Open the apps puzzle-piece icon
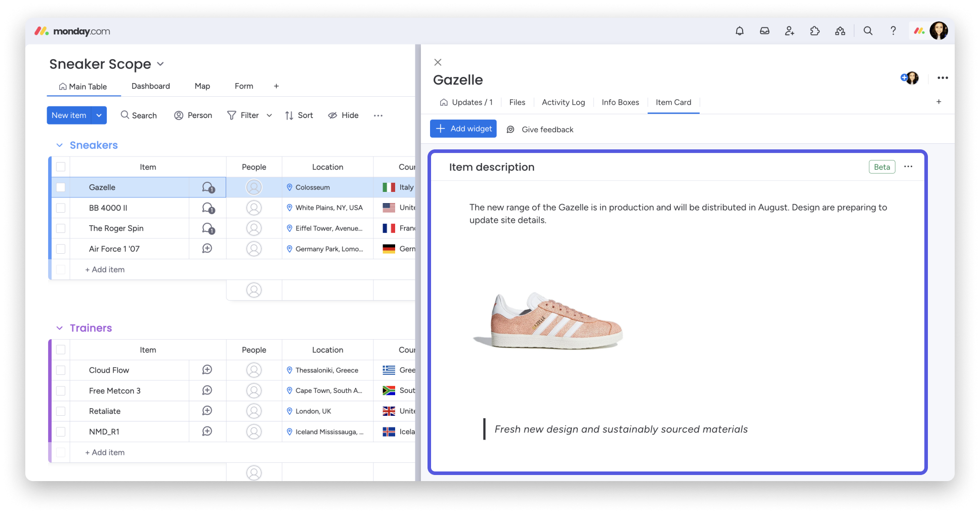Image resolution: width=980 pixels, height=514 pixels. [815, 31]
